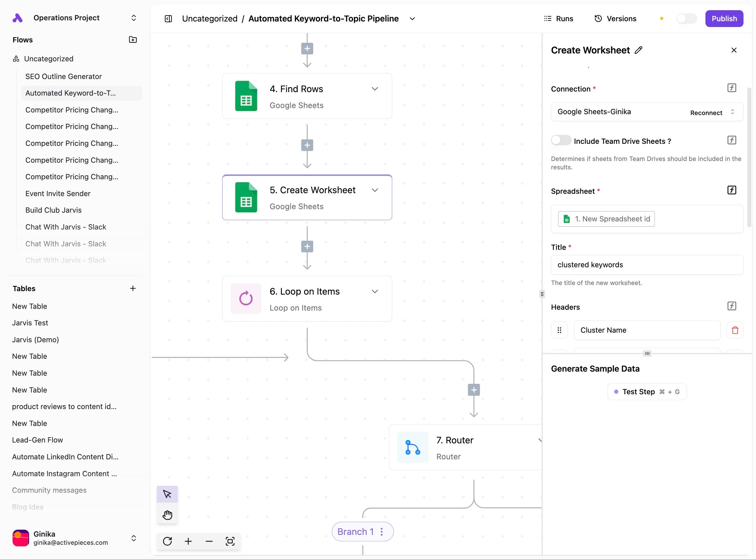The height and width of the screenshot is (559, 756).
Task: Open Operations Project switcher
Action: (x=134, y=18)
